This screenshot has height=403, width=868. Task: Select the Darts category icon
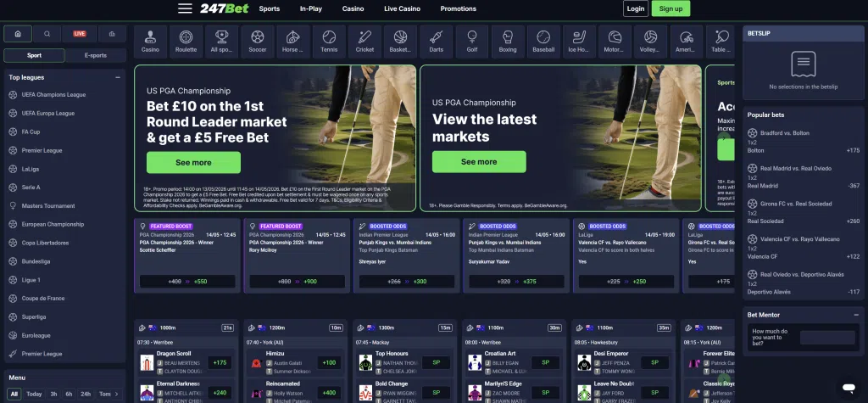tap(437, 42)
